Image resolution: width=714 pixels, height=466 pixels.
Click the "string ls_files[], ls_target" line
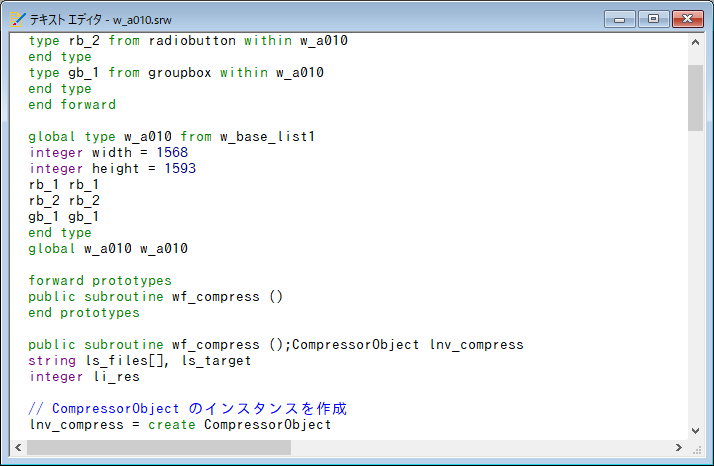click(139, 361)
